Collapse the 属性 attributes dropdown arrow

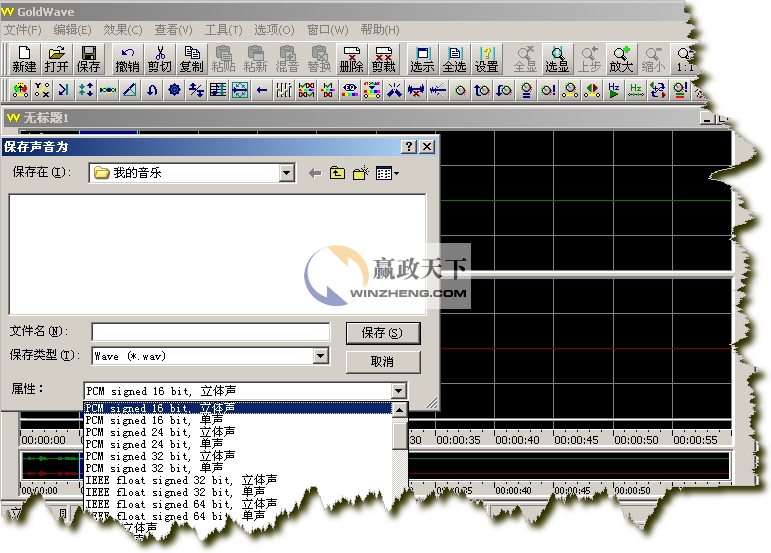pos(399,391)
